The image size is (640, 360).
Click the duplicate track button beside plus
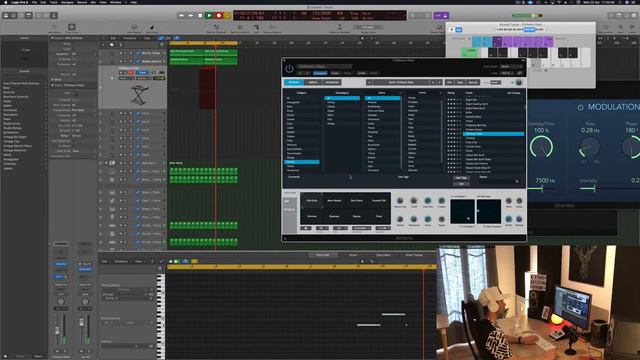coord(111,44)
